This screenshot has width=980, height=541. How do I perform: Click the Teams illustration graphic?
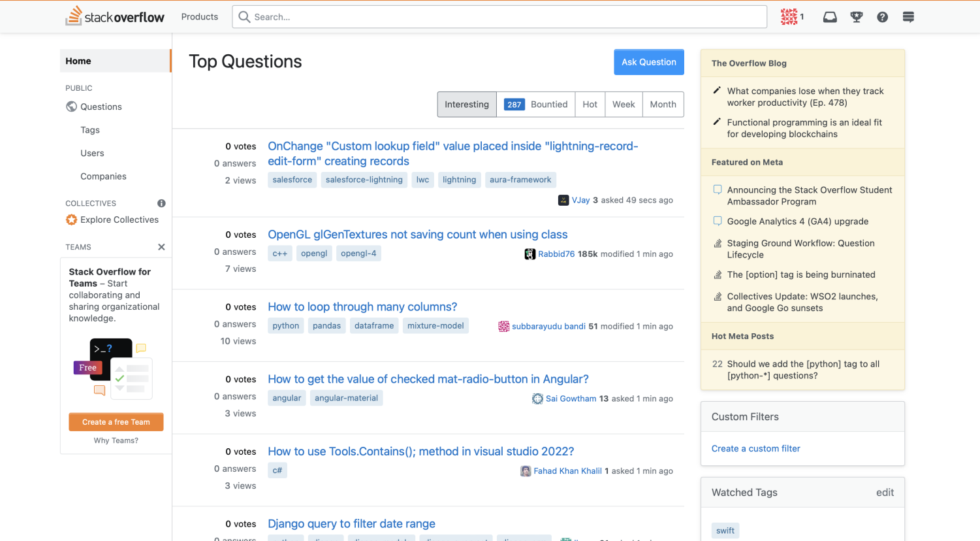pyautogui.click(x=113, y=369)
